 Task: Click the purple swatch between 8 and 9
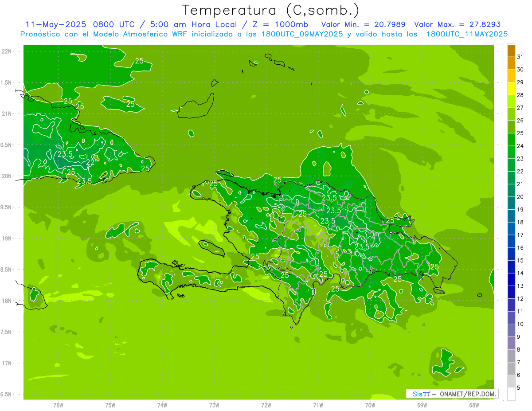511,343
